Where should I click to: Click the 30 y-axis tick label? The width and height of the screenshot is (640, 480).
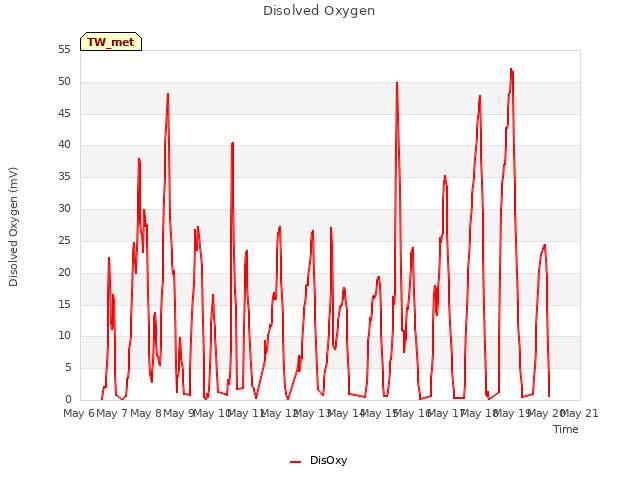64,209
